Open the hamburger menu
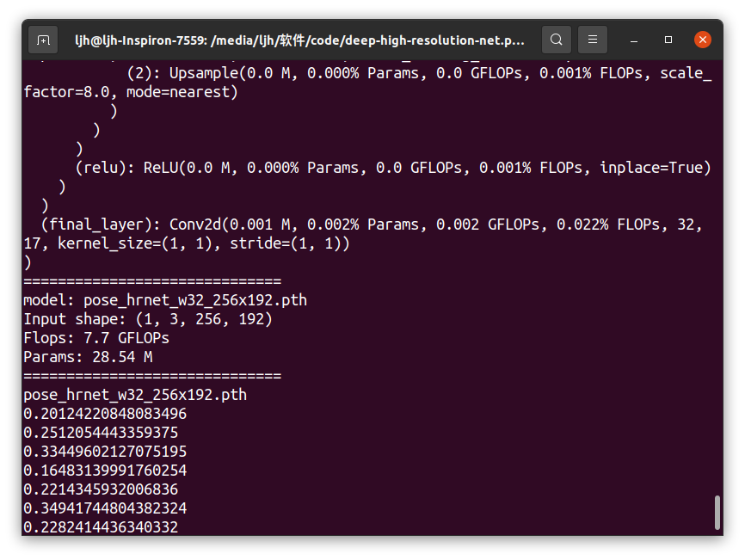Screen dimensions: 745x560 [x=592, y=40]
